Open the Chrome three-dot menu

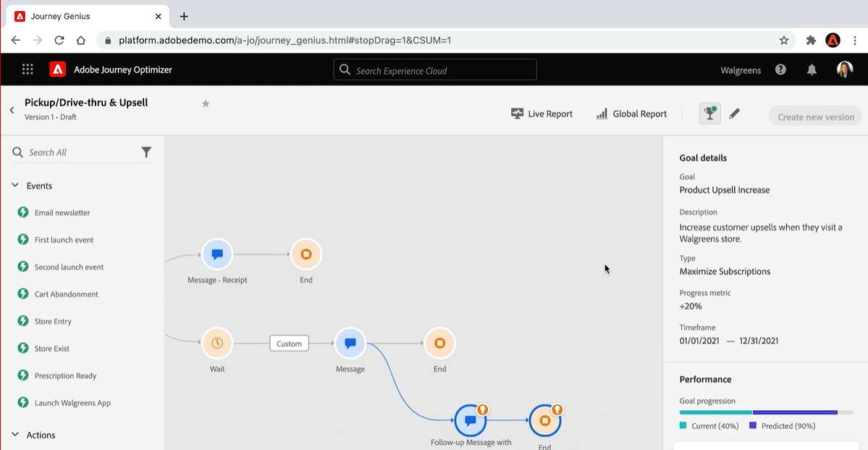tap(856, 40)
